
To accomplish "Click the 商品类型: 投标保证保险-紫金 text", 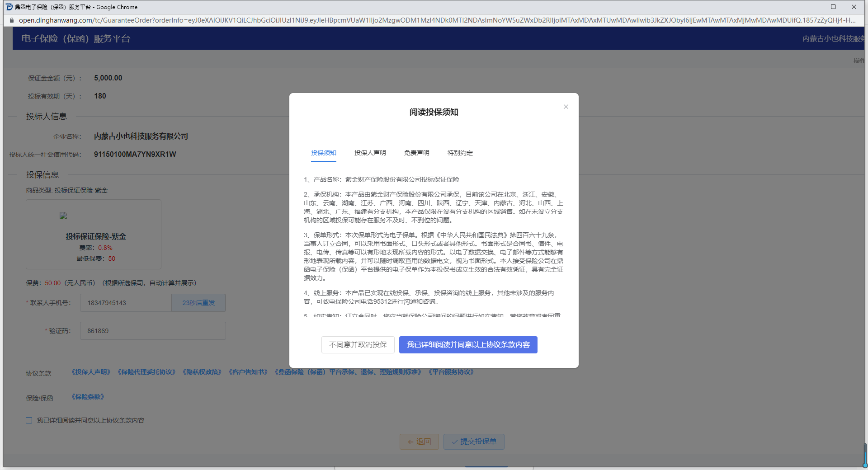I will coord(67,190).
